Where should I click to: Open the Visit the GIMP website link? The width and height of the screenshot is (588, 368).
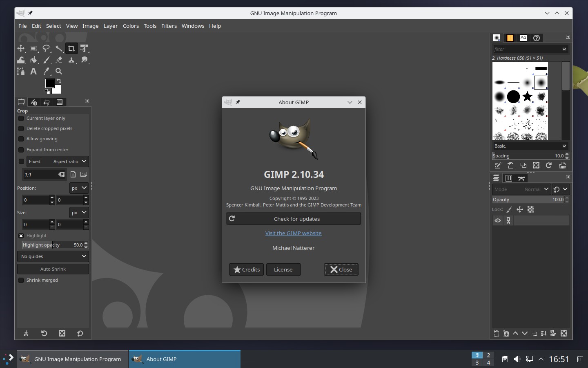pyautogui.click(x=293, y=233)
